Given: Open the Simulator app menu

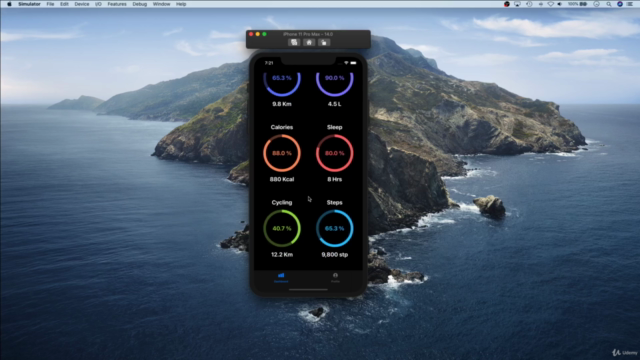Looking at the screenshot, I should pyautogui.click(x=29, y=4).
